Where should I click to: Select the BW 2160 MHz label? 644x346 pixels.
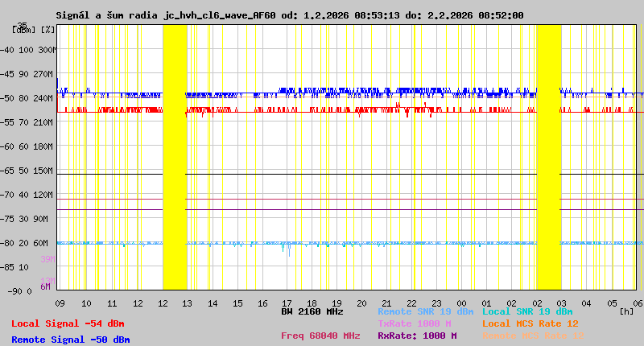click(x=312, y=311)
